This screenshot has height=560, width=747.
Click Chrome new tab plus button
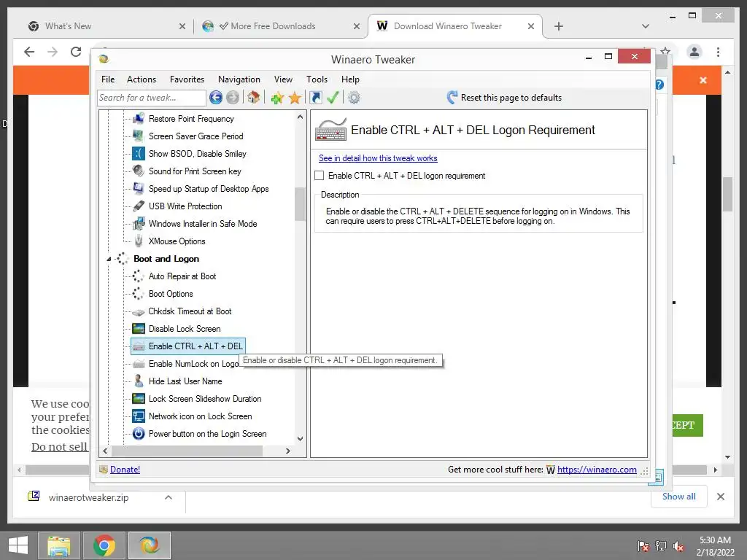click(559, 26)
